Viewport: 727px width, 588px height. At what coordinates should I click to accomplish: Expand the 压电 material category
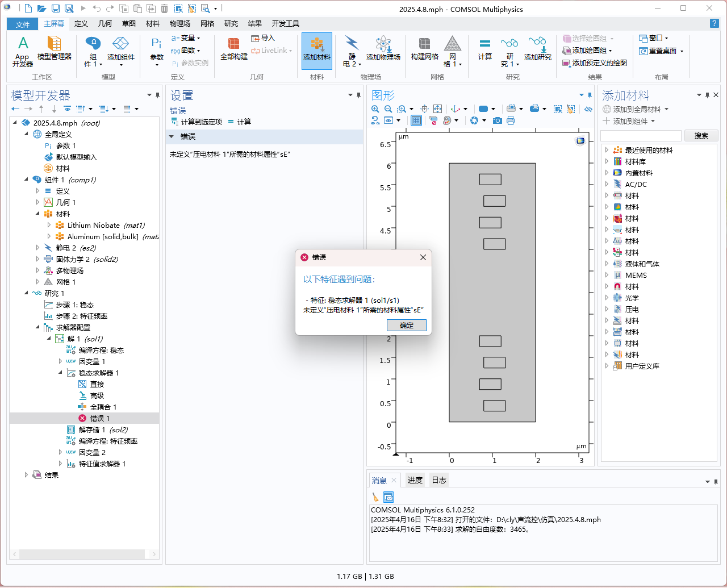tap(607, 309)
